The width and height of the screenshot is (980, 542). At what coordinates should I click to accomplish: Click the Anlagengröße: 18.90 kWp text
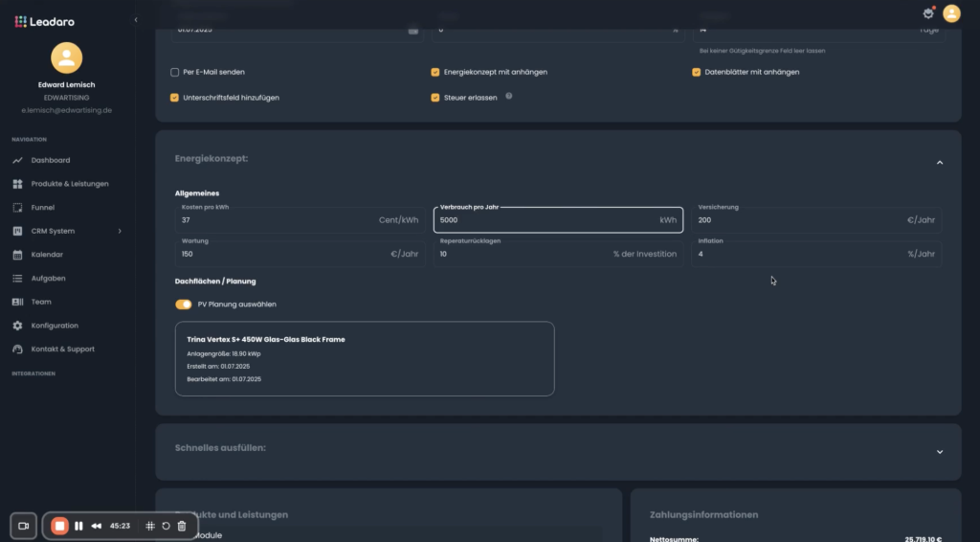pos(224,353)
